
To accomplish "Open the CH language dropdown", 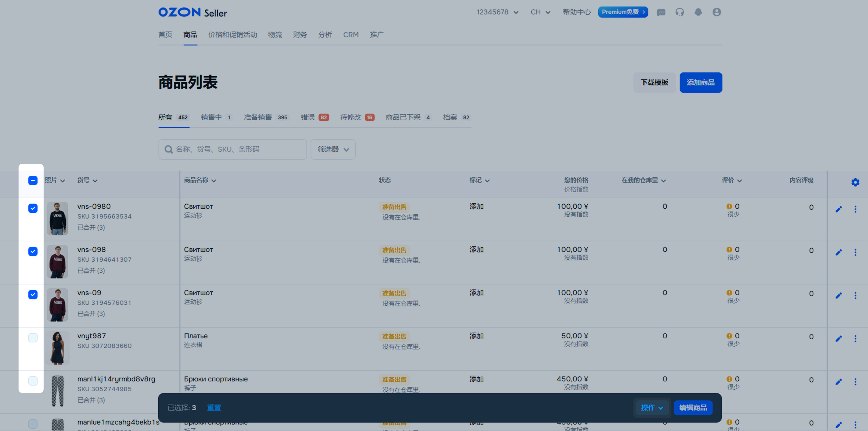I will coord(540,13).
